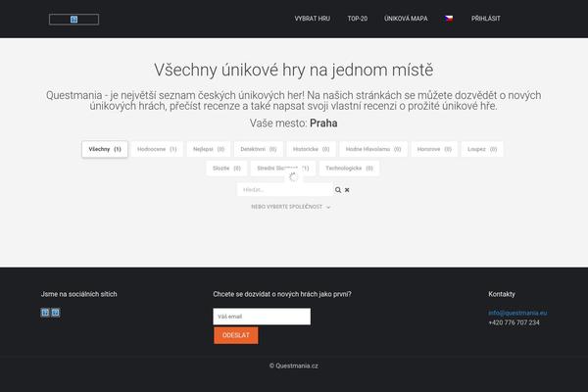Click the Přihlásit login link
Image resolution: width=588 pixels, height=392 pixels.
click(x=486, y=19)
